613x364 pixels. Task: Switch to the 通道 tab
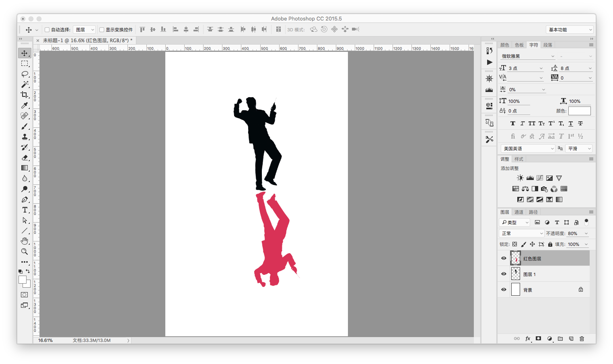[519, 212]
